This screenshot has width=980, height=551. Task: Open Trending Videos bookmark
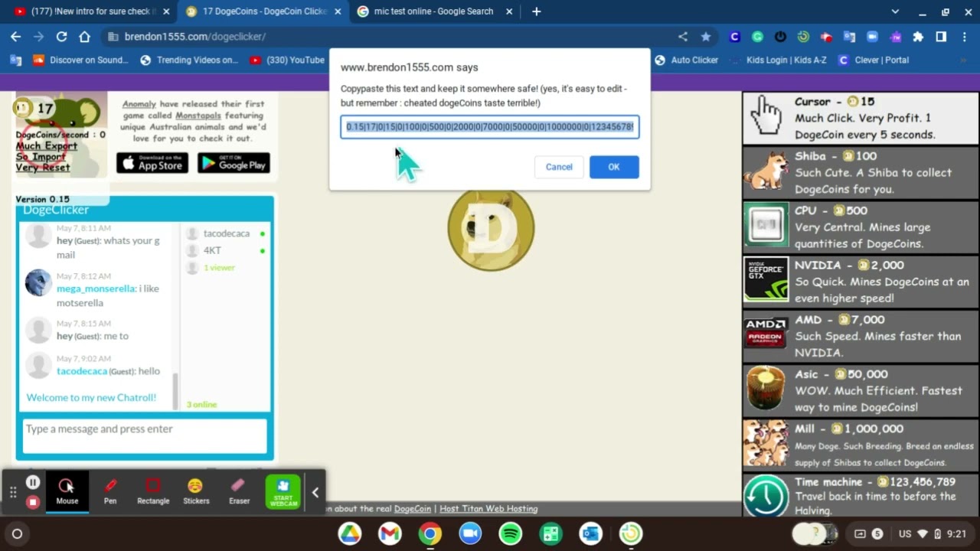coord(189,60)
